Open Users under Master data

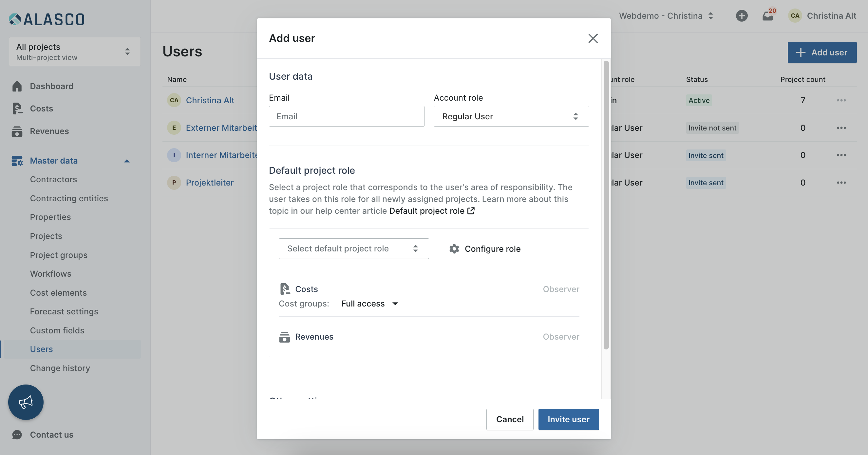[42, 349]
